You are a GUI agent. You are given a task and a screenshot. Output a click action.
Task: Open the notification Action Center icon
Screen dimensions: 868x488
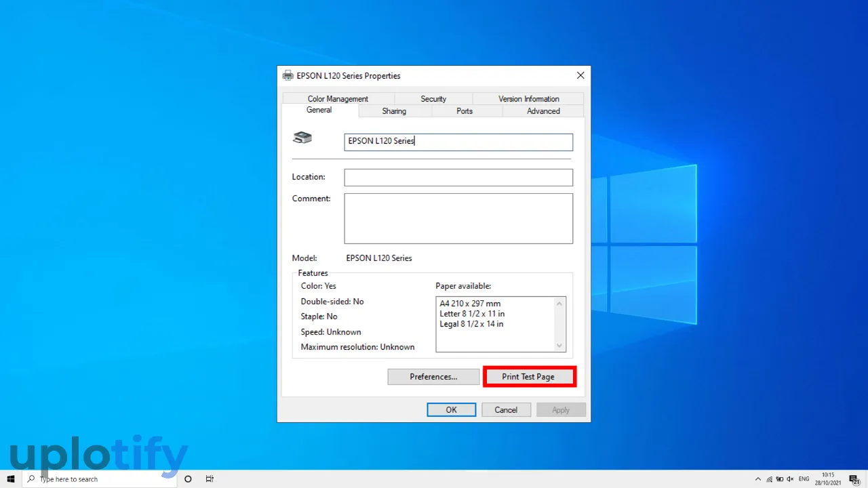(x=854, y=479)
